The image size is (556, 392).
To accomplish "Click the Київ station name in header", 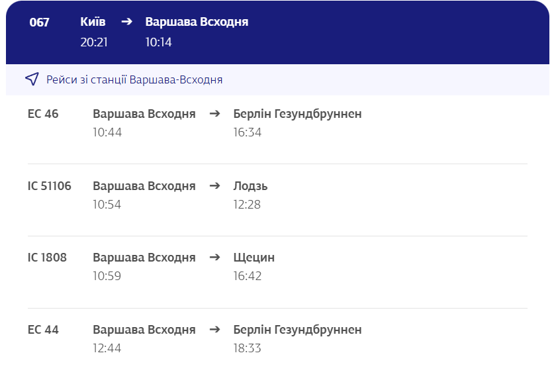I will [92, 21].
